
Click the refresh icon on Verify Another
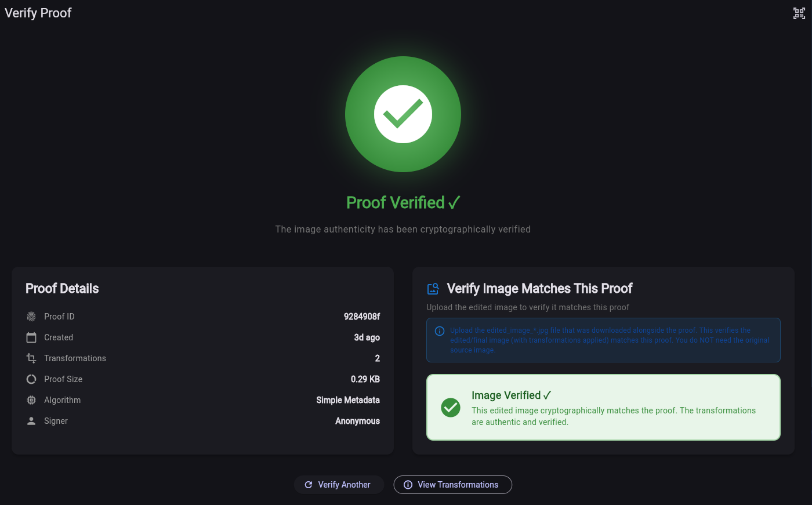[308, 485]
